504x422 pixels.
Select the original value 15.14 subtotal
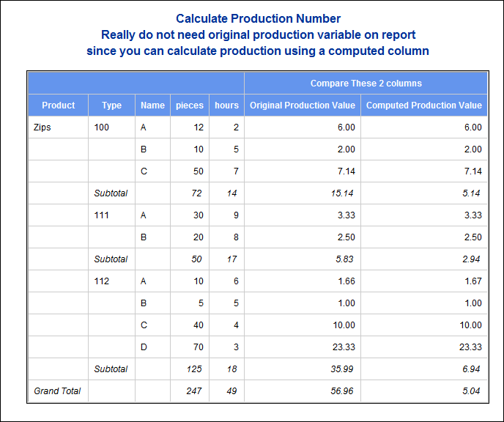[341, 193]
